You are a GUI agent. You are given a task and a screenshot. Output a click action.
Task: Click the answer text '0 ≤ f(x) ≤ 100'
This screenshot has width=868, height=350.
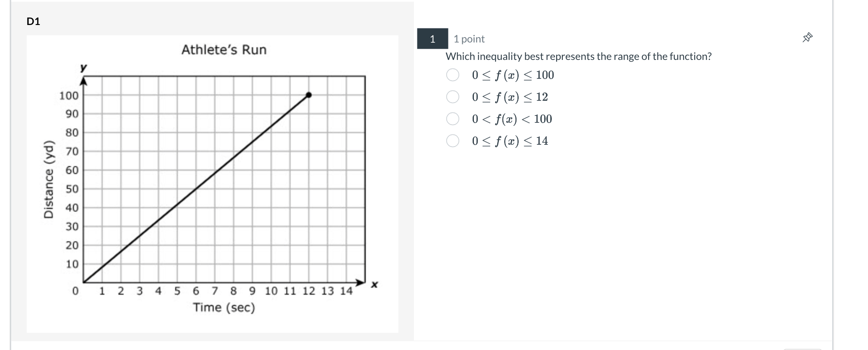pos(513,75)
